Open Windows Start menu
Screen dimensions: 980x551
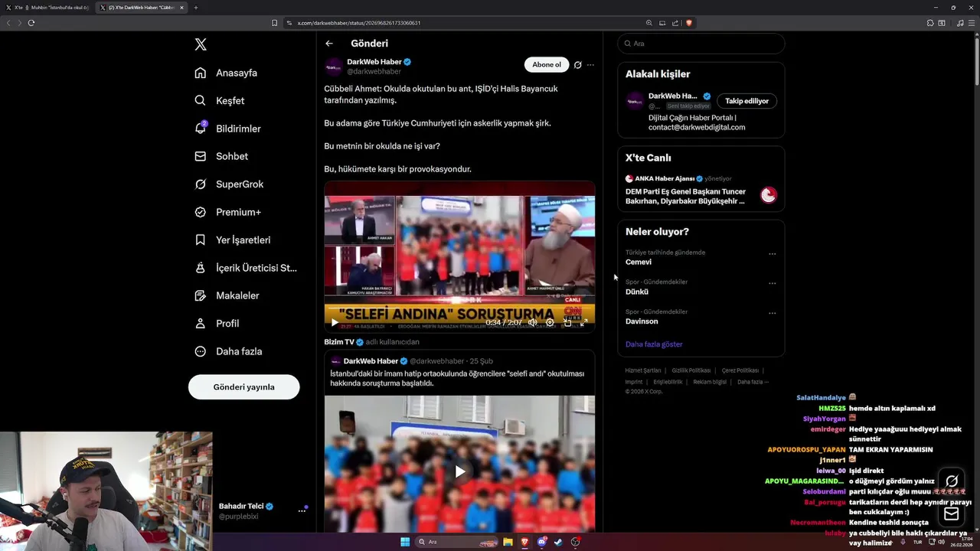pos(405,542)
